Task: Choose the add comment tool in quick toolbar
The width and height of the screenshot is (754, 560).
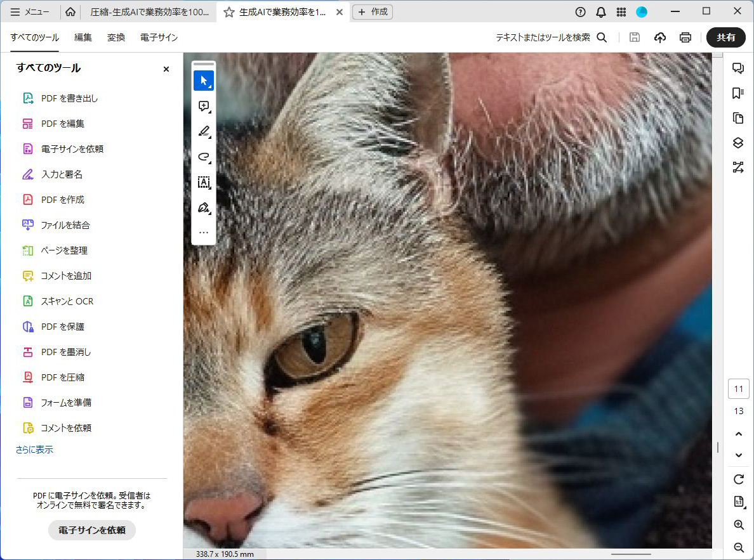Action: [x=203, y=107]
